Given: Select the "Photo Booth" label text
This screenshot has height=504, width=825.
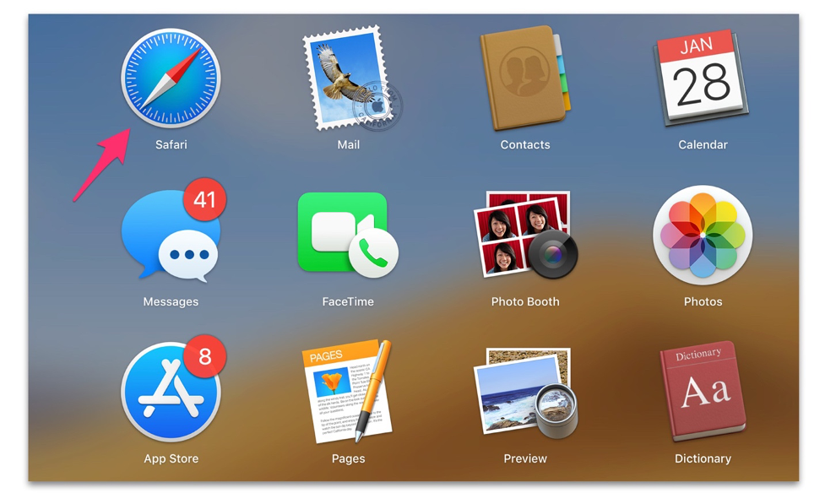Looking at the screenshot, I should (x=525, y=301).
